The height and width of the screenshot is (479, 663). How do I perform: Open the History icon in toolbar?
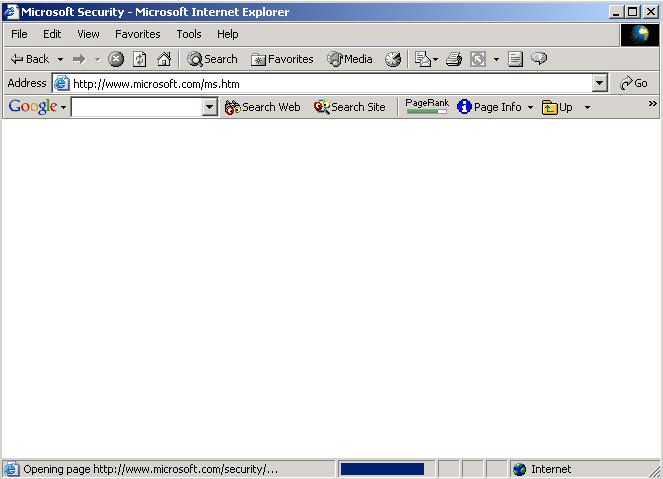(393, 59)
